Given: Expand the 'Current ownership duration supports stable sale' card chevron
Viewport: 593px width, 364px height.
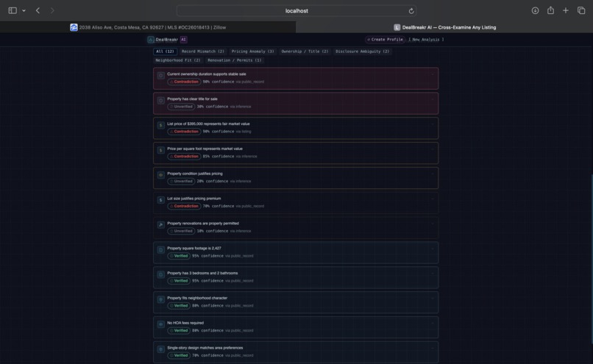Looking at the screenshot, I should (x=433, y=74).
